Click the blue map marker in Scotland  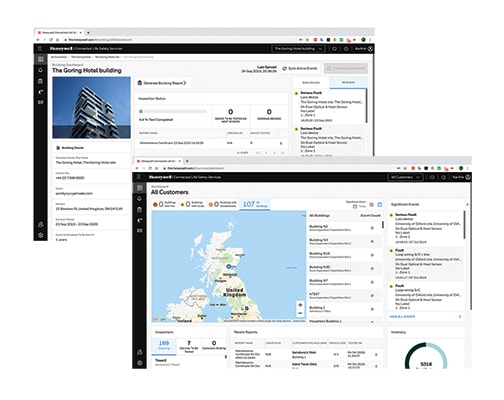pos(229,266)
